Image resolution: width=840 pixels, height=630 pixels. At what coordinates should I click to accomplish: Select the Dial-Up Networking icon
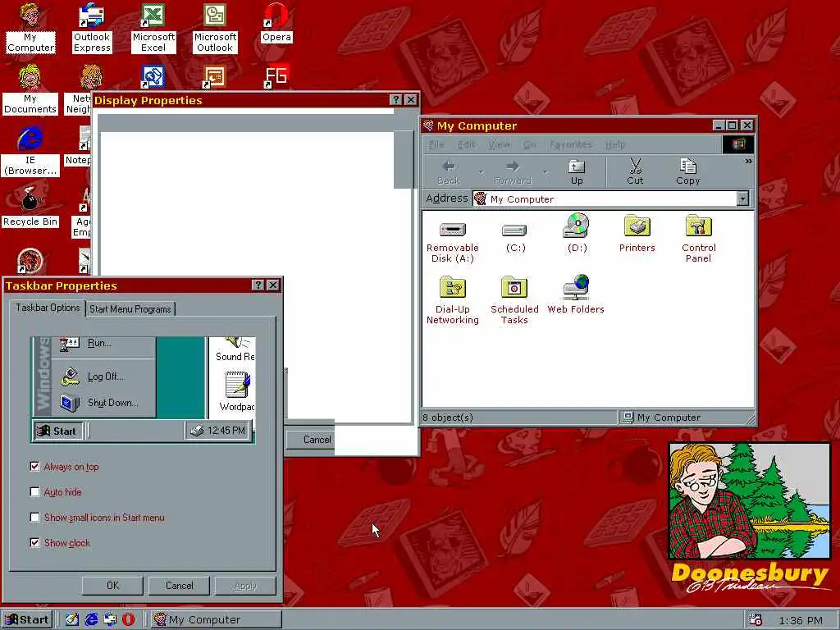click(x=453, y=300)
